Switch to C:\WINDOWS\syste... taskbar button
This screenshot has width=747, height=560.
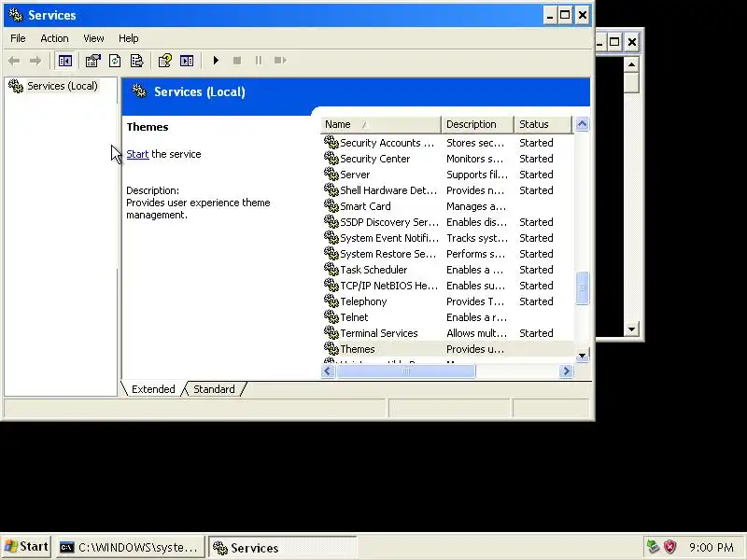pos(130,547)
